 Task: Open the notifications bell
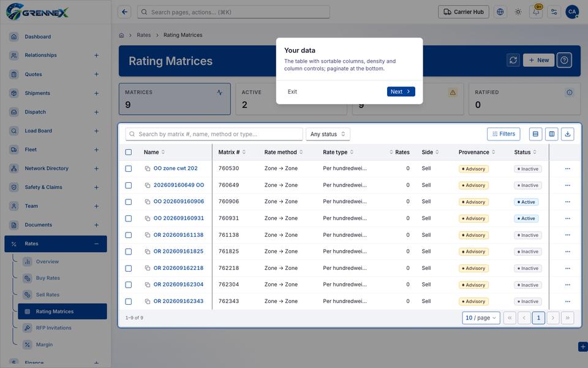tap(536, 12)
